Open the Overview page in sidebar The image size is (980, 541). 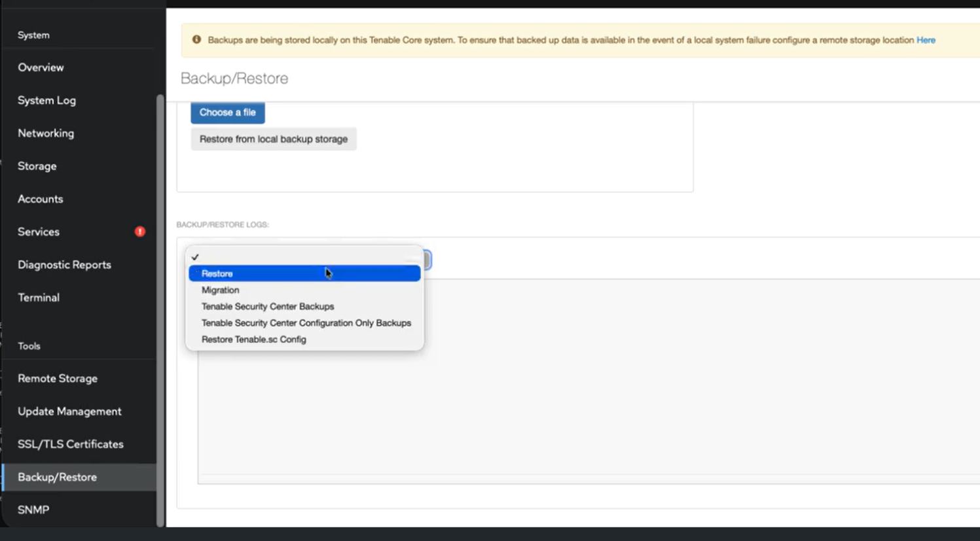41,67
